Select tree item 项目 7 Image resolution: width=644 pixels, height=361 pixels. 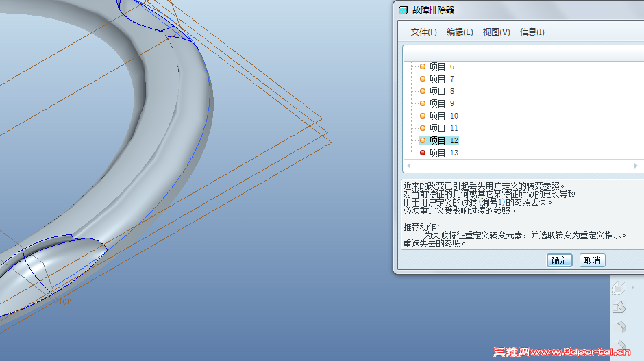tap(441, 79)
